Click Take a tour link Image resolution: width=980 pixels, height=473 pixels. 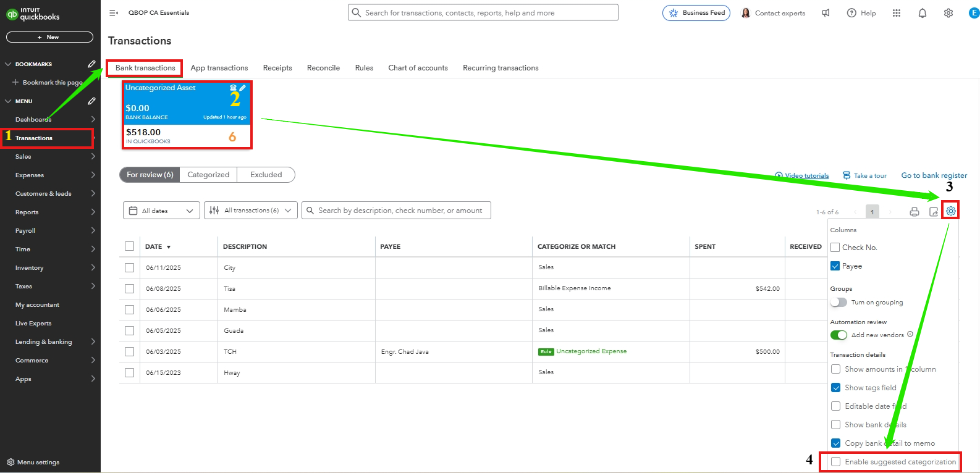coord(865,176)
